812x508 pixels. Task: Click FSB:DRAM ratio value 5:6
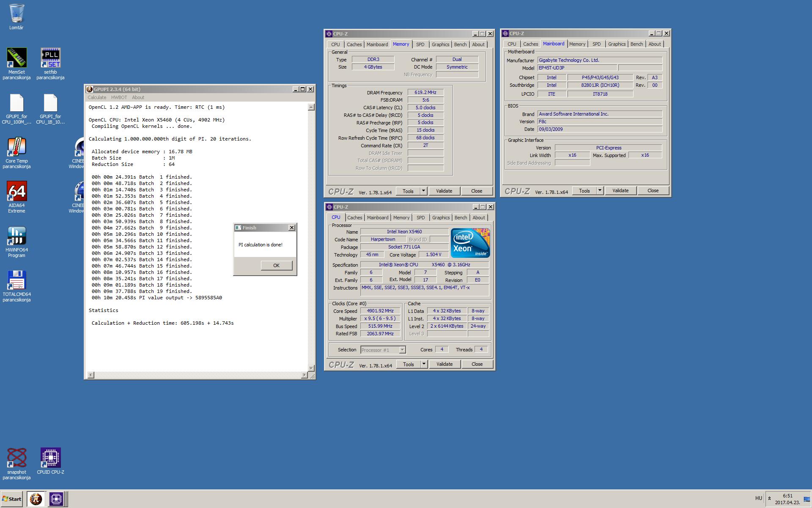click(425, 100)
